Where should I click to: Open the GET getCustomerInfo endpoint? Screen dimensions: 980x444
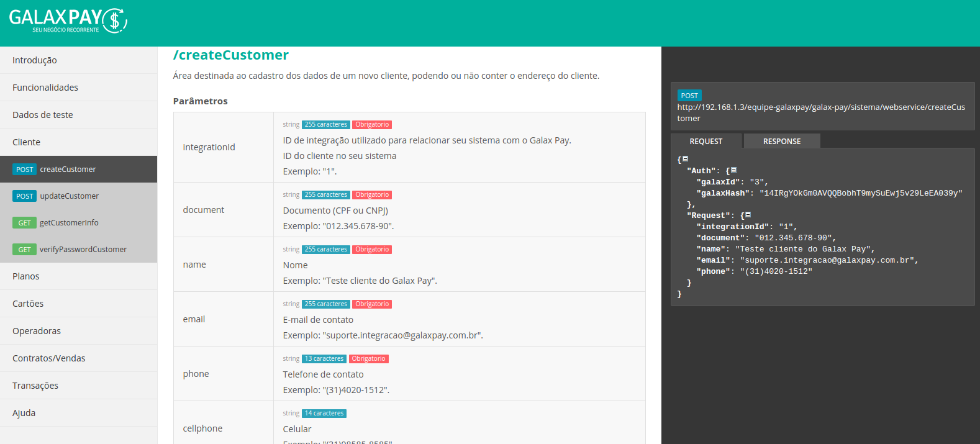point(78,222)
